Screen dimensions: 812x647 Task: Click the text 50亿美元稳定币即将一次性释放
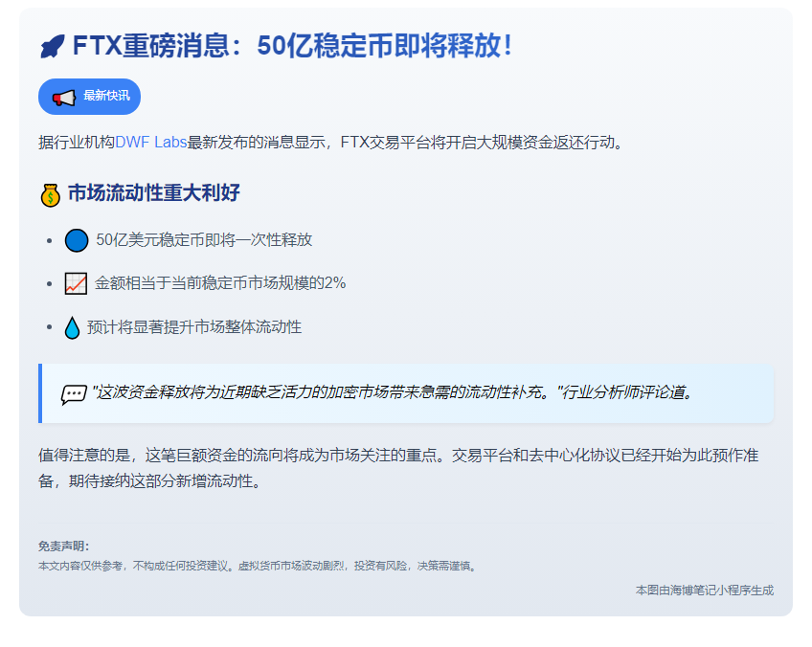(x=204, y=240)
